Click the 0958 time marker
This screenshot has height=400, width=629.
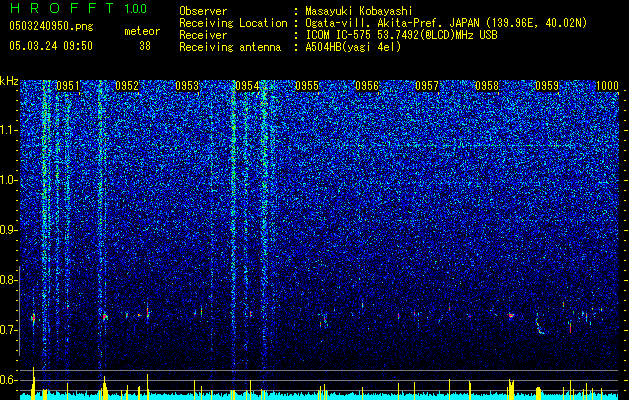point(487,86)
